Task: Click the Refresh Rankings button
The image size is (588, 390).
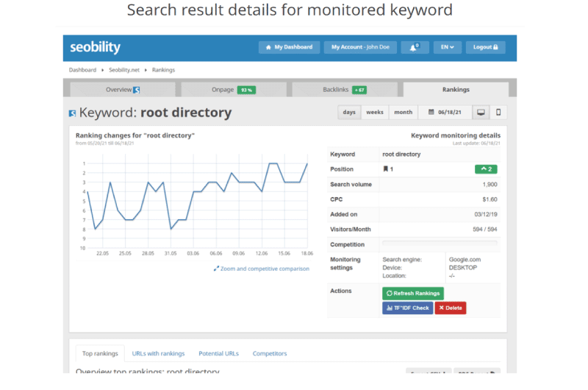Action: [x=413, y=294]
